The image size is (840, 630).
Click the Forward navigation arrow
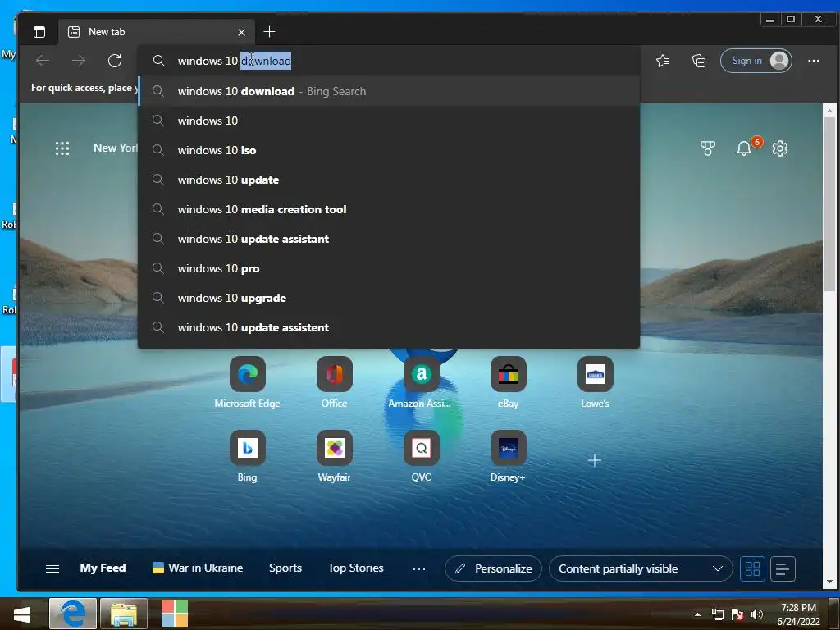click(79, 61)
